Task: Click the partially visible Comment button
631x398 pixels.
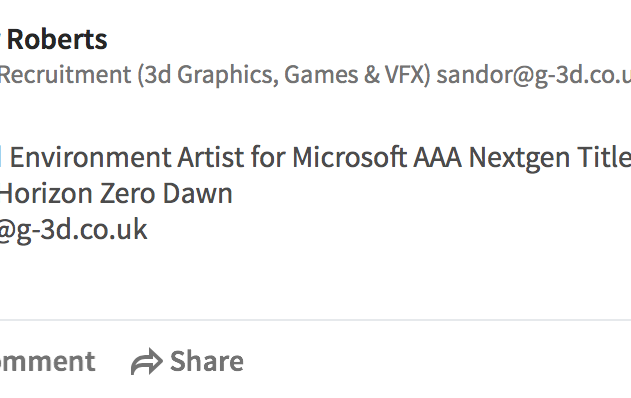Action: pos(47,361)
